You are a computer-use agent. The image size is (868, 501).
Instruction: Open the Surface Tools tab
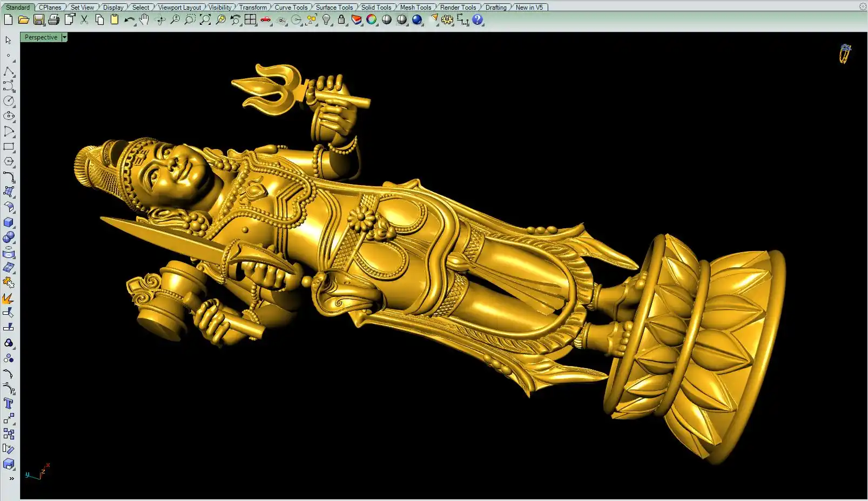pos(334,8)
